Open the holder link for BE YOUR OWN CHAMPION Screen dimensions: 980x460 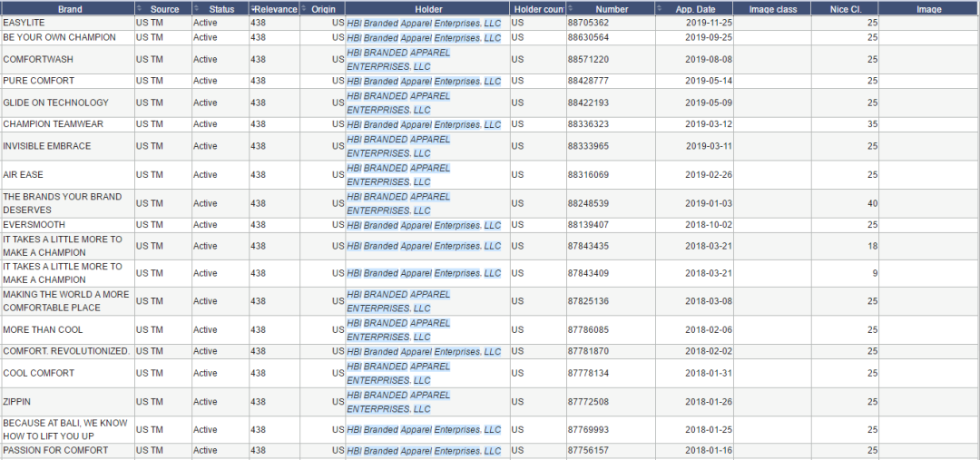click(424, 38)
